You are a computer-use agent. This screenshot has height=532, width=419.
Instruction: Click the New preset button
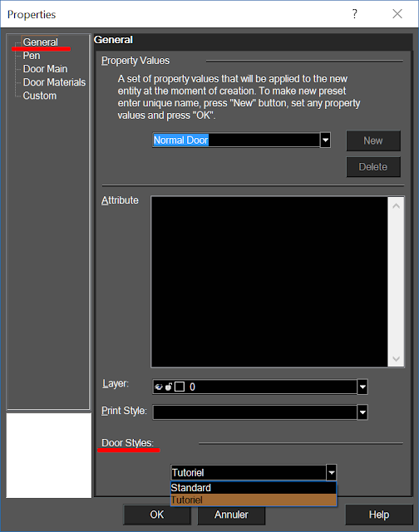coord(373,140)
